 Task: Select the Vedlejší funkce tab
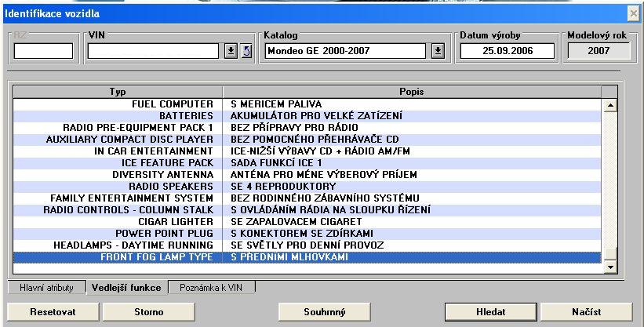click(x=127, y=288)
